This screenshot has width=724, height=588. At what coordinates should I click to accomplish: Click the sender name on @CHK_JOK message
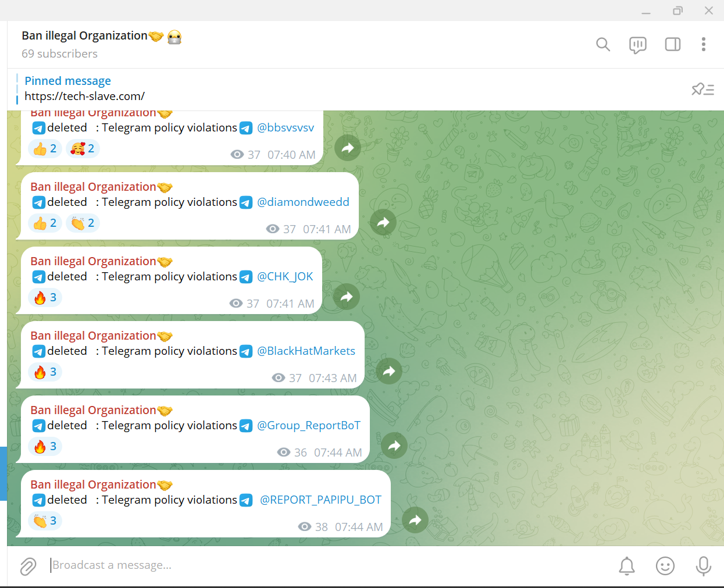point(93,261)
